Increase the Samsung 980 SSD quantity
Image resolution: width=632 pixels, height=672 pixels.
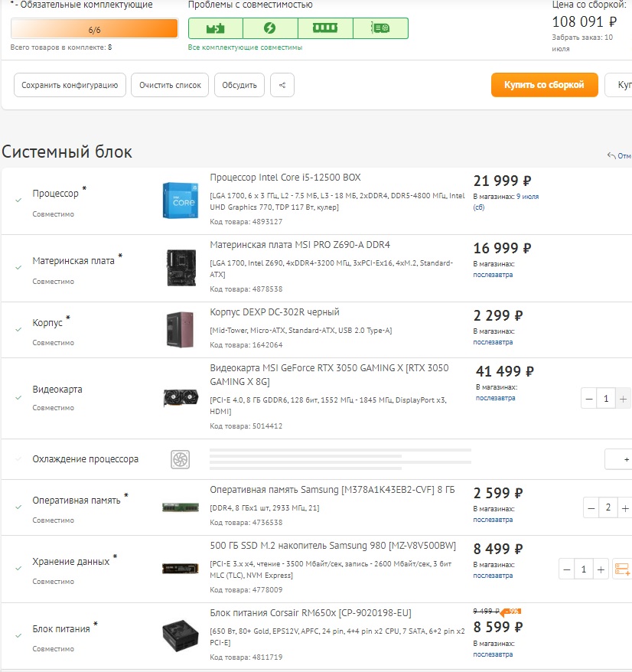[x=601, y=569]
